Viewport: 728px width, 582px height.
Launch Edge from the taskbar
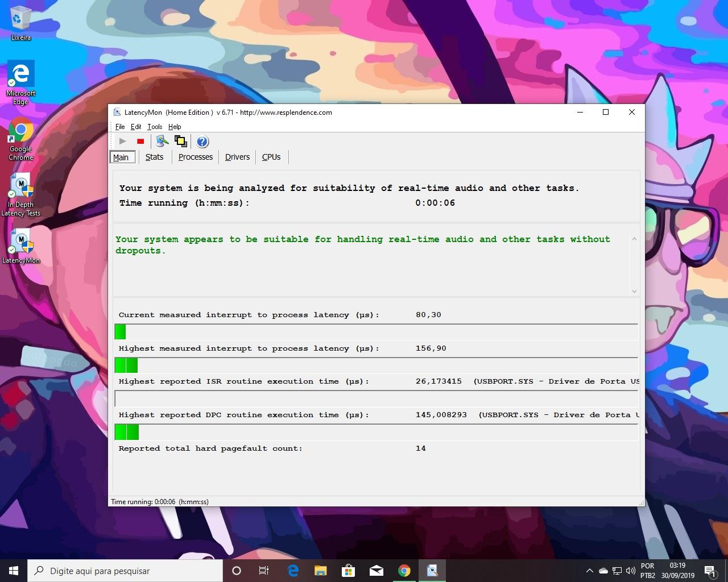click(293, 571)
